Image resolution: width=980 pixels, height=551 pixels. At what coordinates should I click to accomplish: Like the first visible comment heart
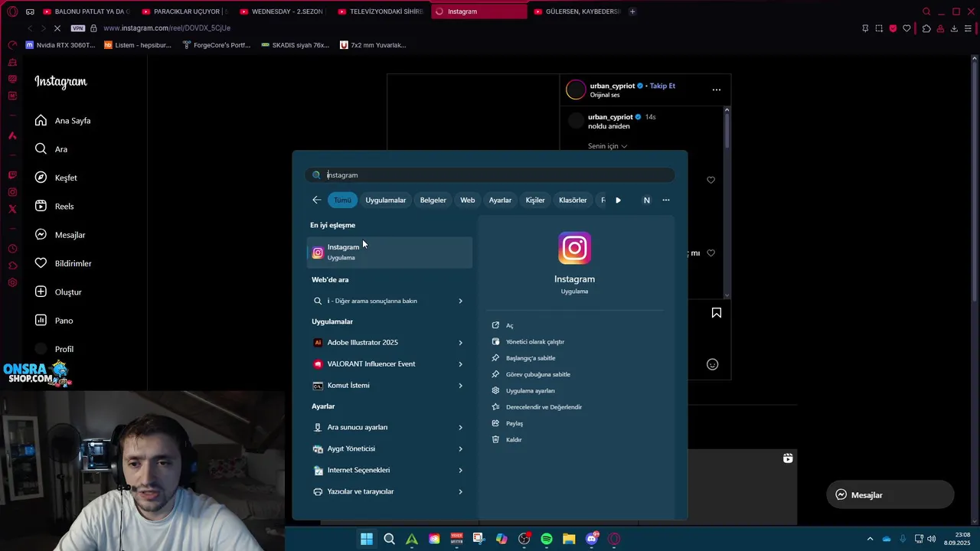[x=710, y=180]
